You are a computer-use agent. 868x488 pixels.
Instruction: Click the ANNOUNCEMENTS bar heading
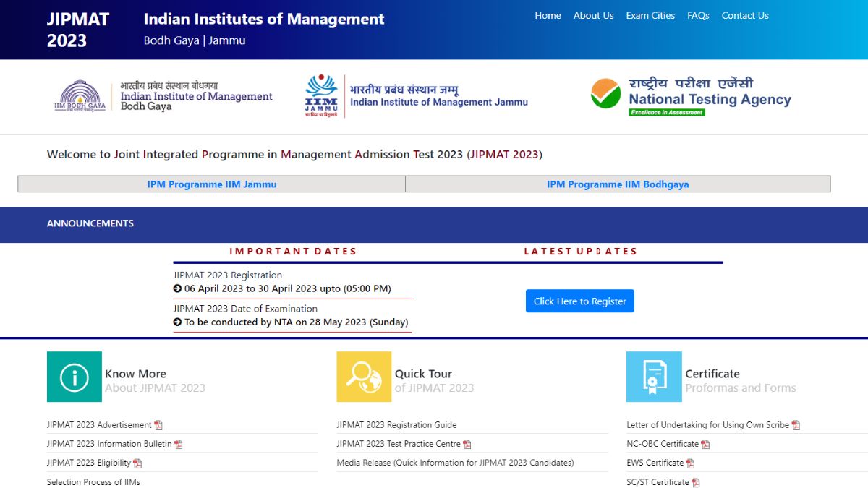point(90,223)
